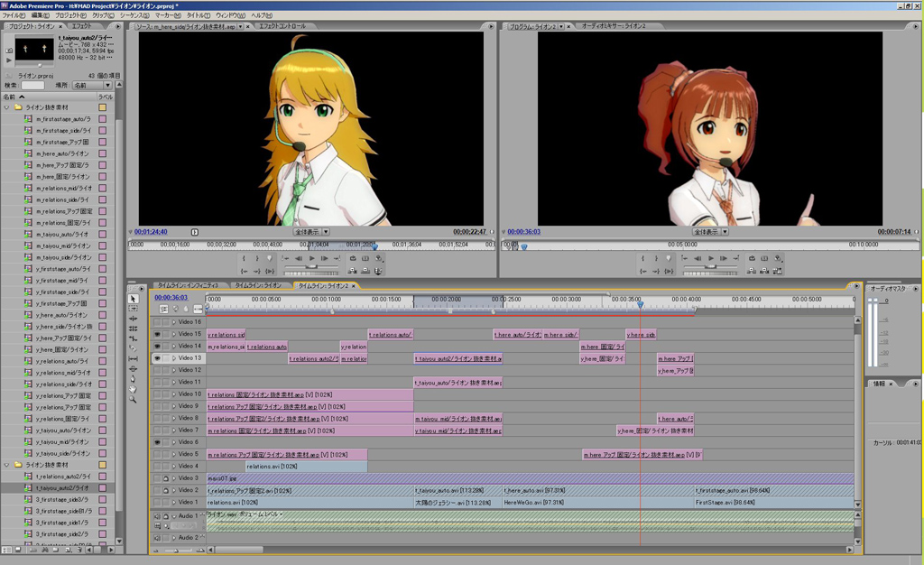Image resolution: width=924 pixels, height=565 pixels.
Task: Switch to タイムライン: ライオン tab
Action: click(x=259, y=286)
